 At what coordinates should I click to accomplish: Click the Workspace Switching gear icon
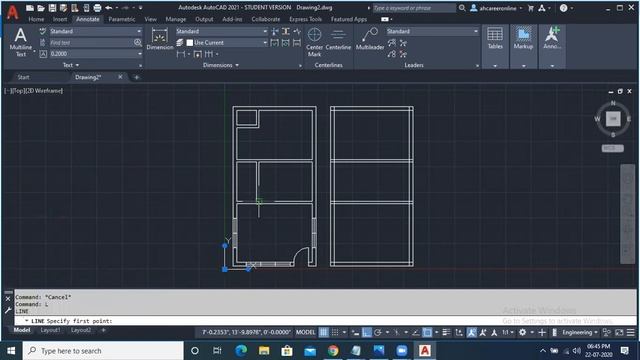click(x=522, y=333)
